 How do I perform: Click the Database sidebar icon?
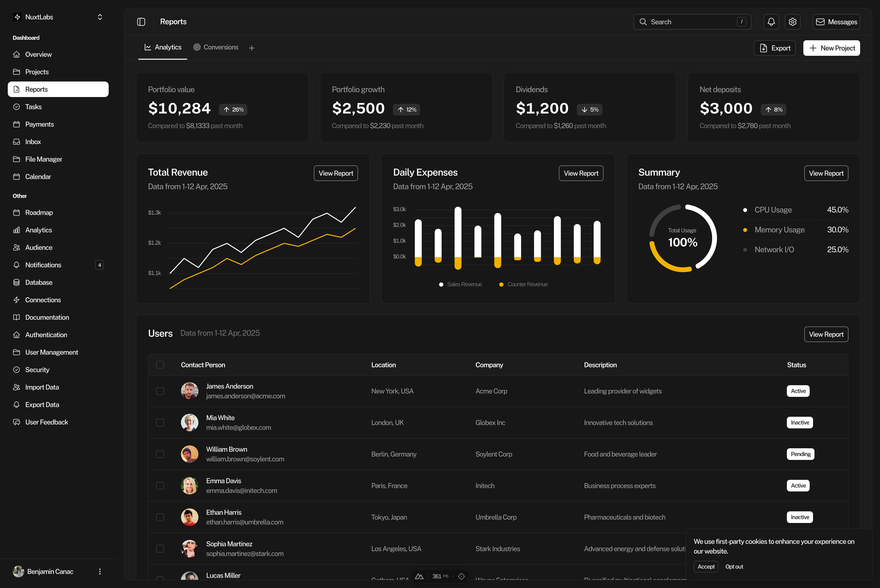click(16, 282)
